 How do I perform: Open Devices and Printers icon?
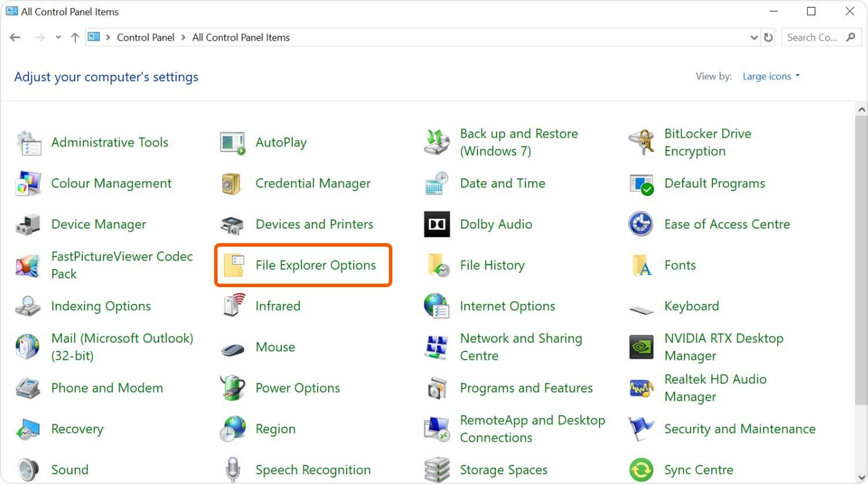pos(233,225)
